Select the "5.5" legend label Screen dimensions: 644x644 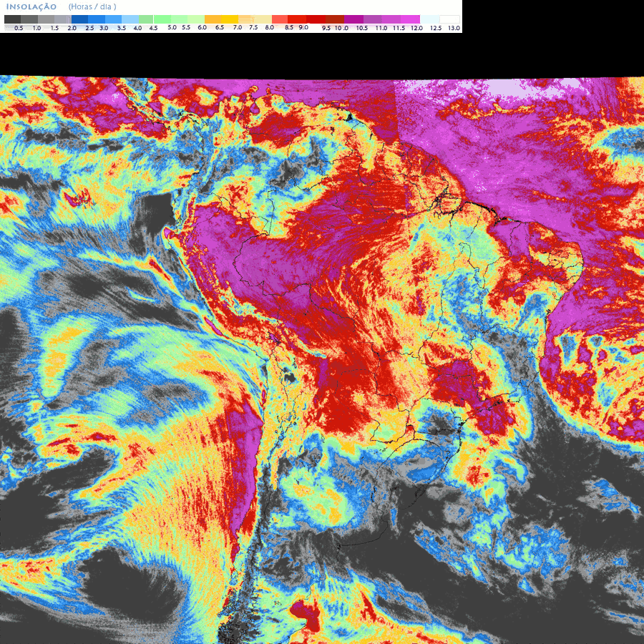(186, 27)
